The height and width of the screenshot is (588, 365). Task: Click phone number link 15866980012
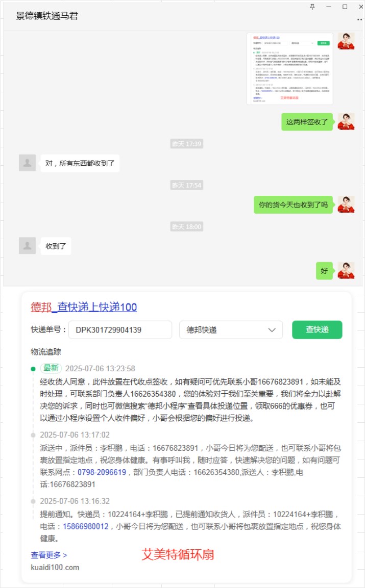(86, 526)
